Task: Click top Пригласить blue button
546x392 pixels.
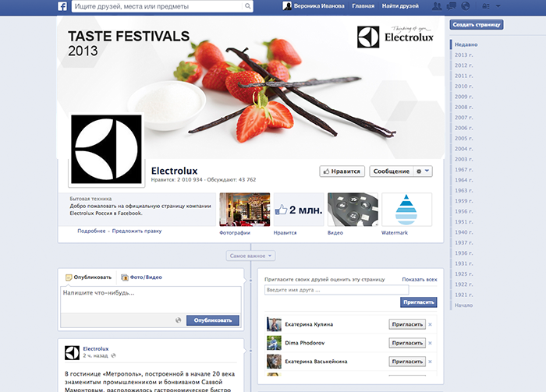Action: pyautogui.click(x=419, y=302)
